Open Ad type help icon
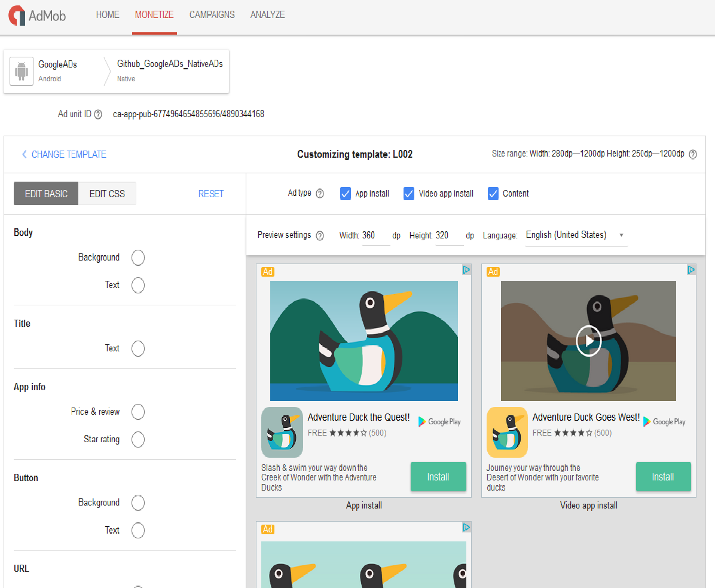715x588 pixels. (320, 194)
